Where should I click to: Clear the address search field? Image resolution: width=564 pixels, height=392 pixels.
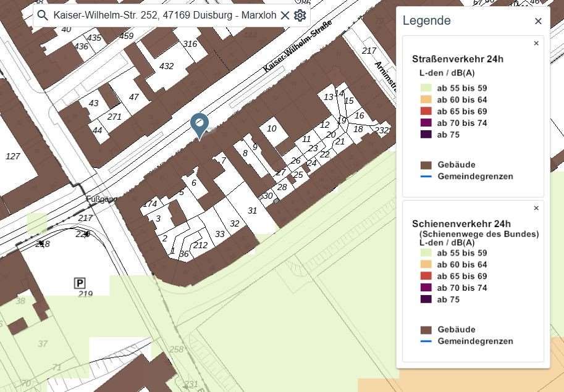coord(285,15)
